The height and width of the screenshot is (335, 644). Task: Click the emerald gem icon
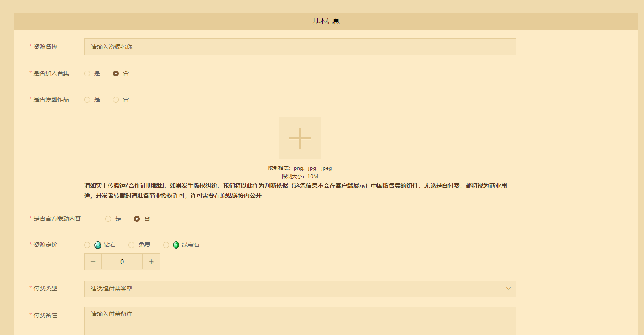pyautogui.click(x=176, y=245)
